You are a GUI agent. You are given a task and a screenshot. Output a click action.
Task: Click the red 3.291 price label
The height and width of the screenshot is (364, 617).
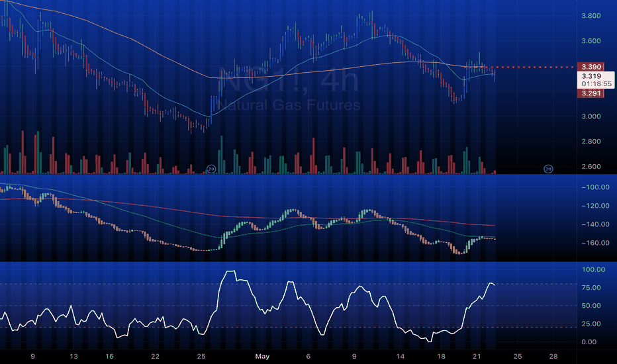tap(591, 93)
